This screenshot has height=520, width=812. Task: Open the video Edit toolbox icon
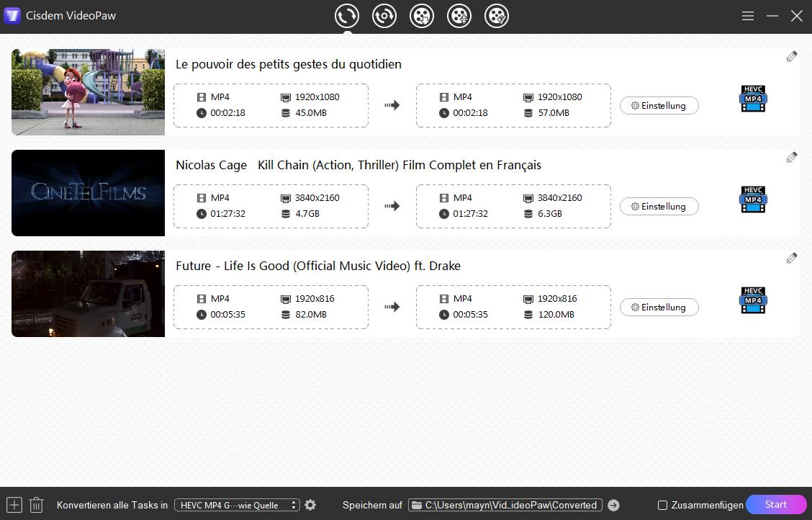point(497,15)
